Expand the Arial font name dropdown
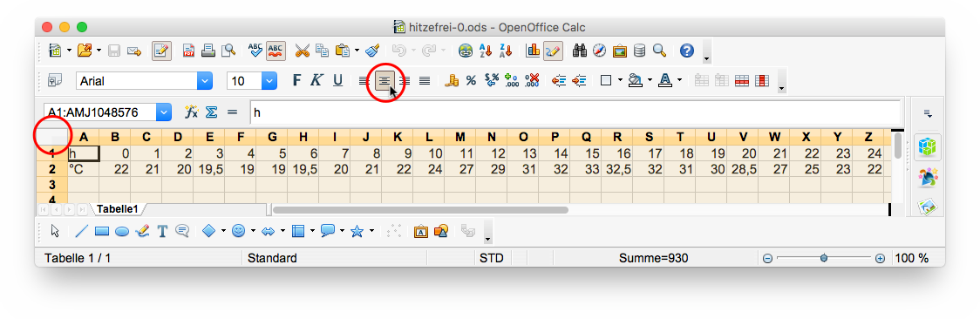The image size is (980, 319). point(204,80)
